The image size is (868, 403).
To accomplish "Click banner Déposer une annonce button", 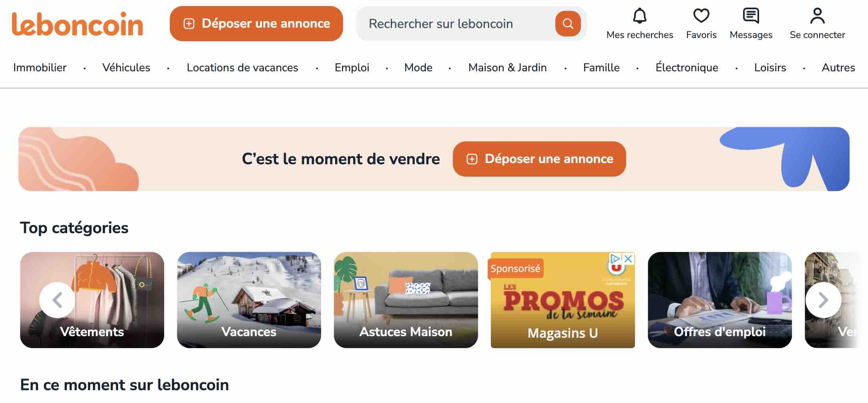I will coord(539,159).
